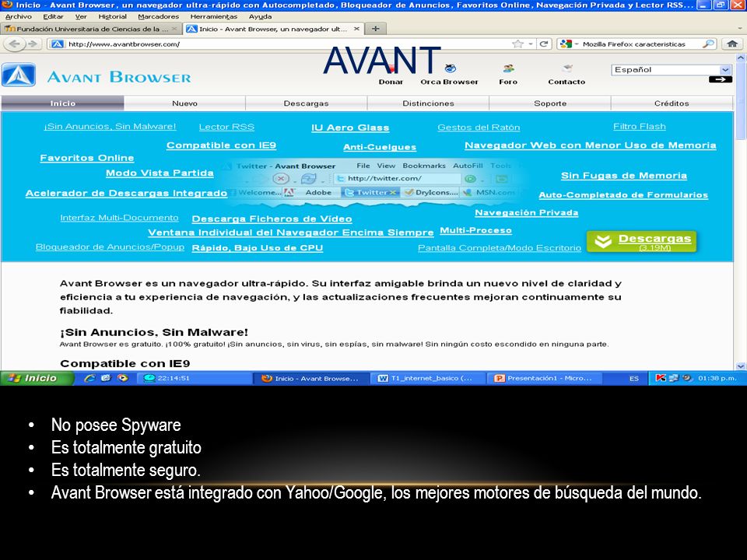Open the Firefox home page icon
The width and height of the screenshot is (747, 560).
pos(732,44)
